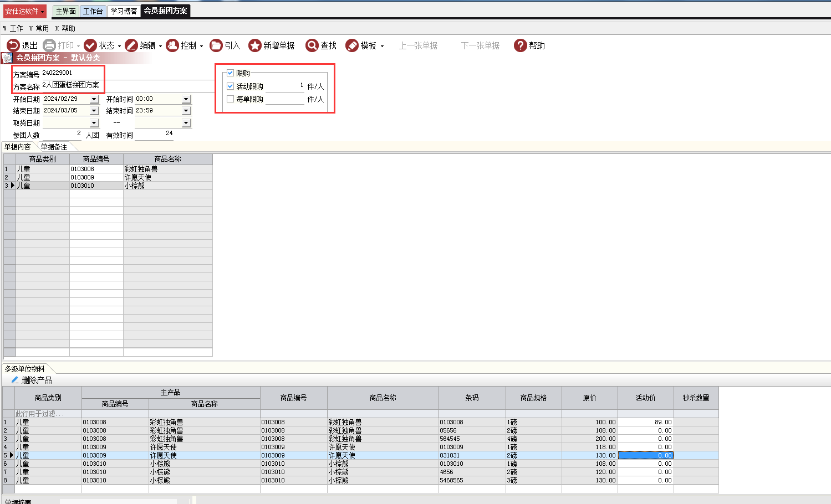Switch to the 学习博客 tab
831x504 pixels.
click(124, 11)
